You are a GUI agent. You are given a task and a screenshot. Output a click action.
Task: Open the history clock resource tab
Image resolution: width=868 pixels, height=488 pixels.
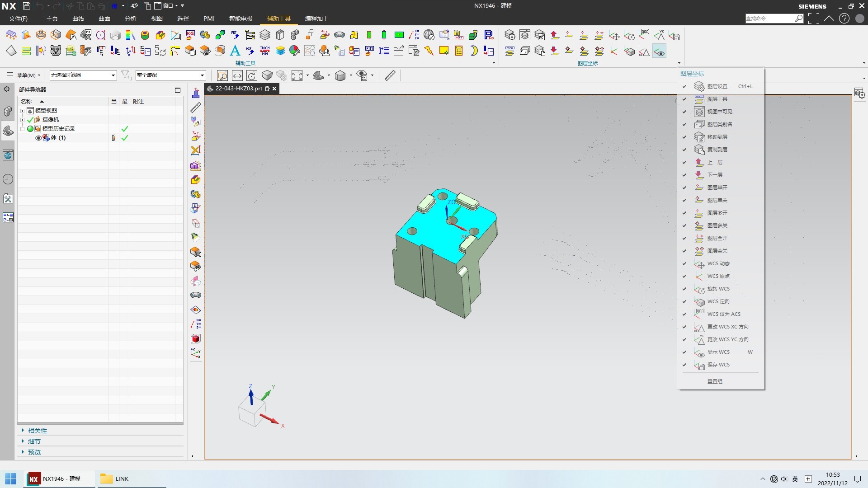tap(8, 179)
